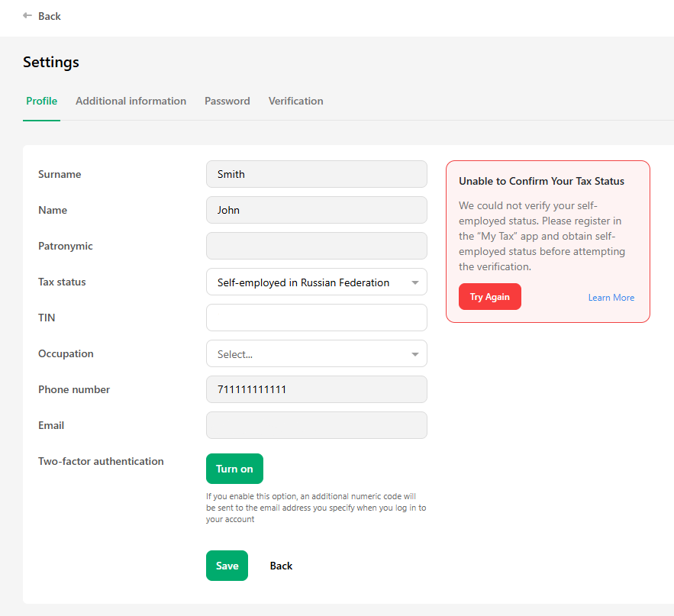This screenshot has width=674, height=616.
Task: Click the two-factor explanation text below Turn on
Action: [x=316, y=508]
